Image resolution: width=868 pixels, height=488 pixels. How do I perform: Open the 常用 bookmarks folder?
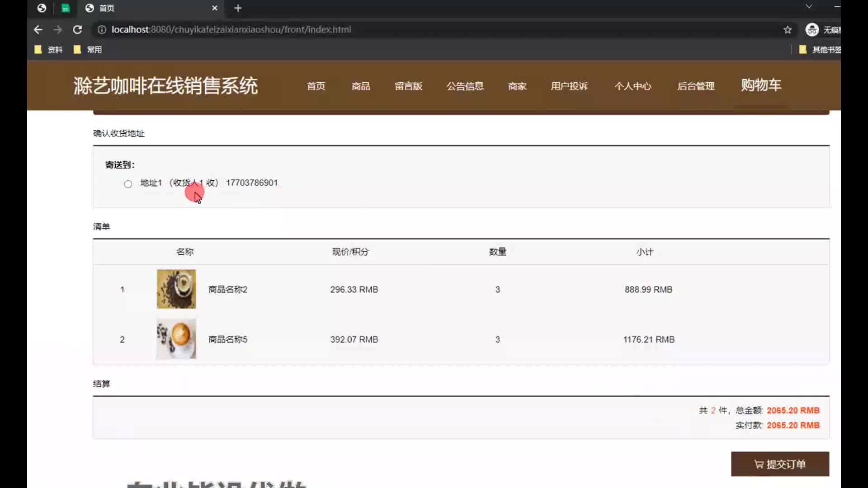click(88, 50)
